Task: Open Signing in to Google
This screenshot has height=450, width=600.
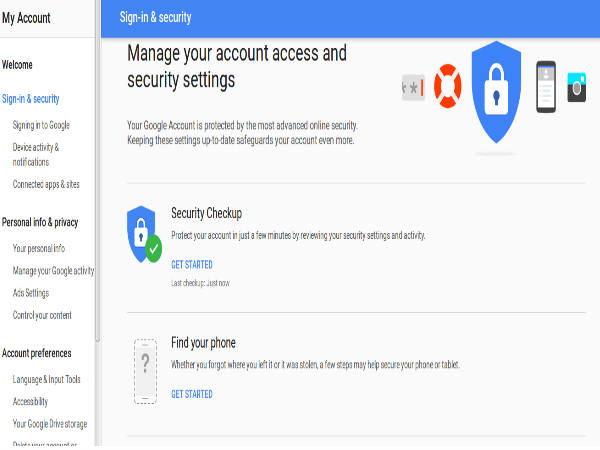Action: [x=41, y=125]
